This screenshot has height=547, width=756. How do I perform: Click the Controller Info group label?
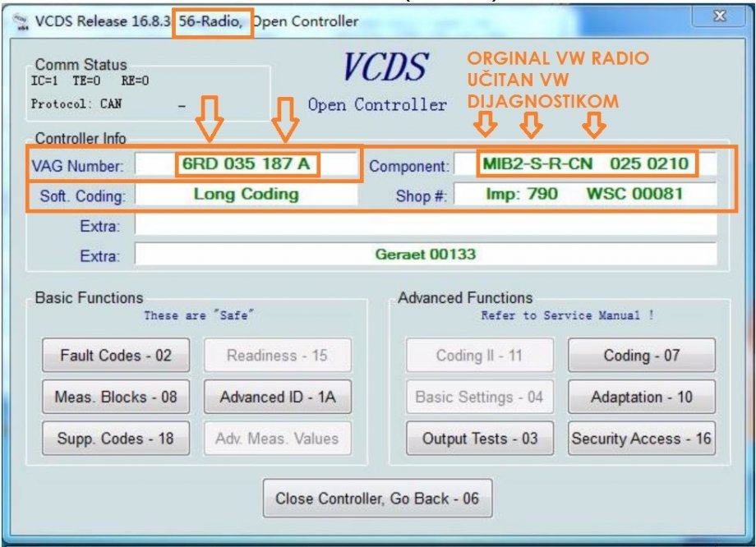point(81,139)
